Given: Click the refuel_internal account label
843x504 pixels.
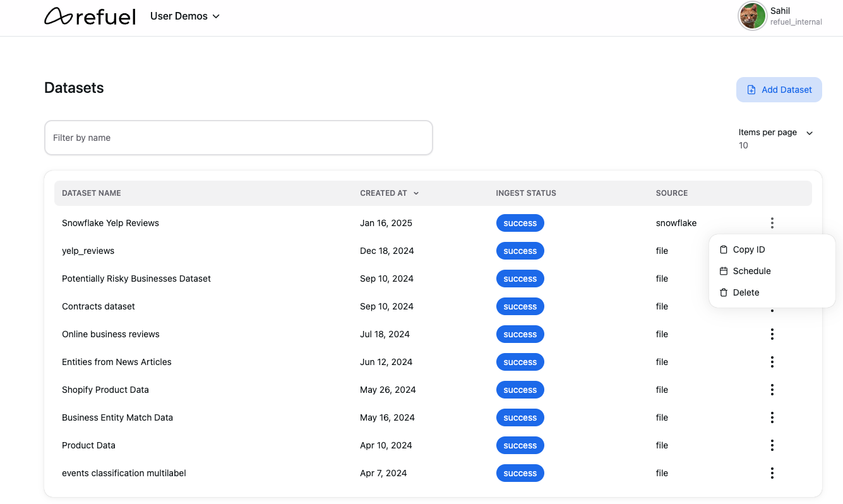Looking at the screenshot, I should (796, 22).
